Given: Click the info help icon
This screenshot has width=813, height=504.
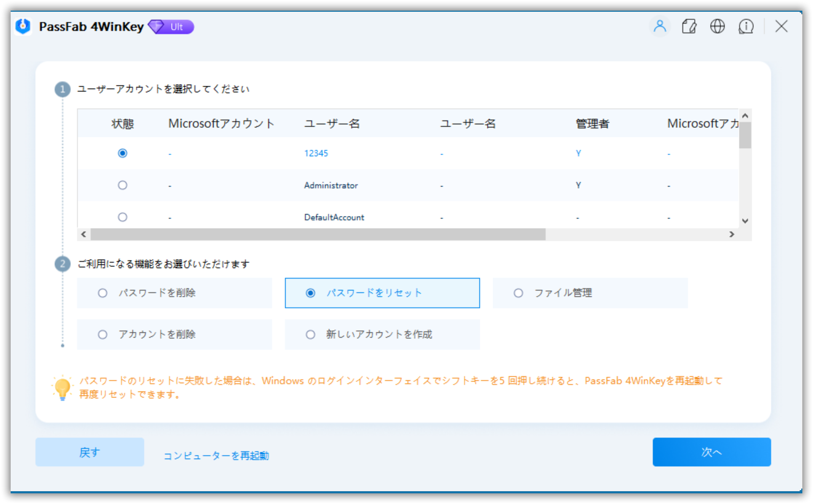Looking at the screenshot, I should point(746,26).
